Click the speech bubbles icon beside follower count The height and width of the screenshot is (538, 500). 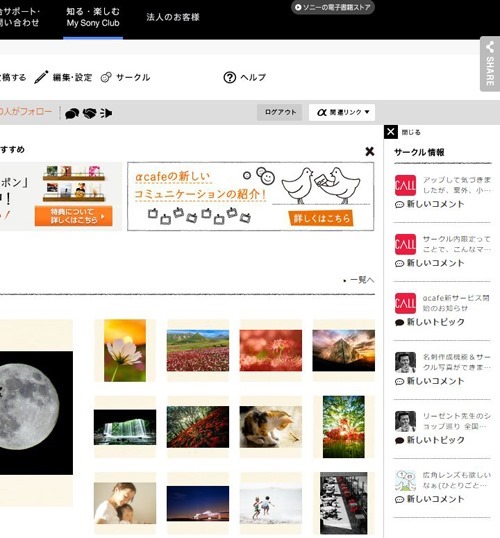click(x=72, y=113)
